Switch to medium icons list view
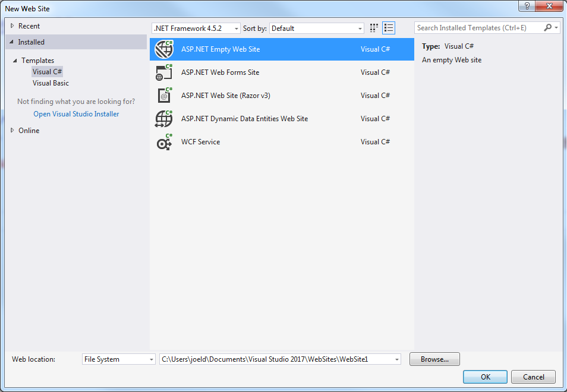This screenshot has height=392, width=567. click(389, 28)
